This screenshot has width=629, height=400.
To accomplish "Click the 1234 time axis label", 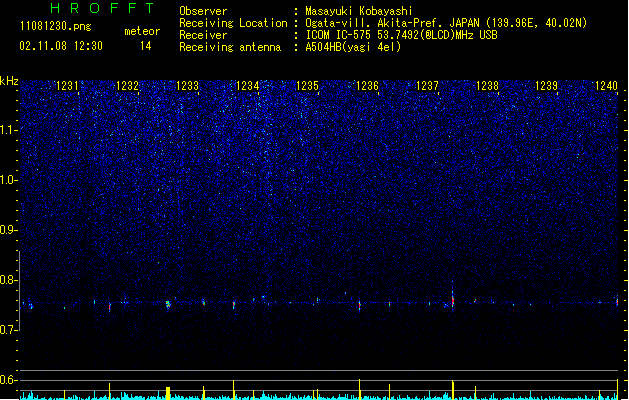I will pyautogui.click(x=248, y=86).
